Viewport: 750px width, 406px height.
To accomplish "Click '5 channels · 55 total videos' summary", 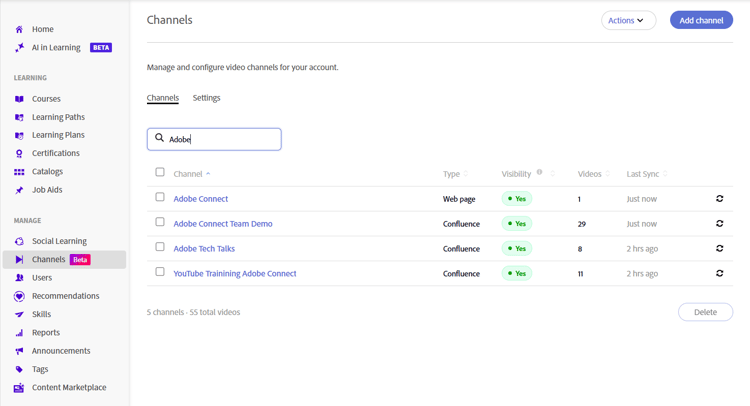I will point(193,312).
